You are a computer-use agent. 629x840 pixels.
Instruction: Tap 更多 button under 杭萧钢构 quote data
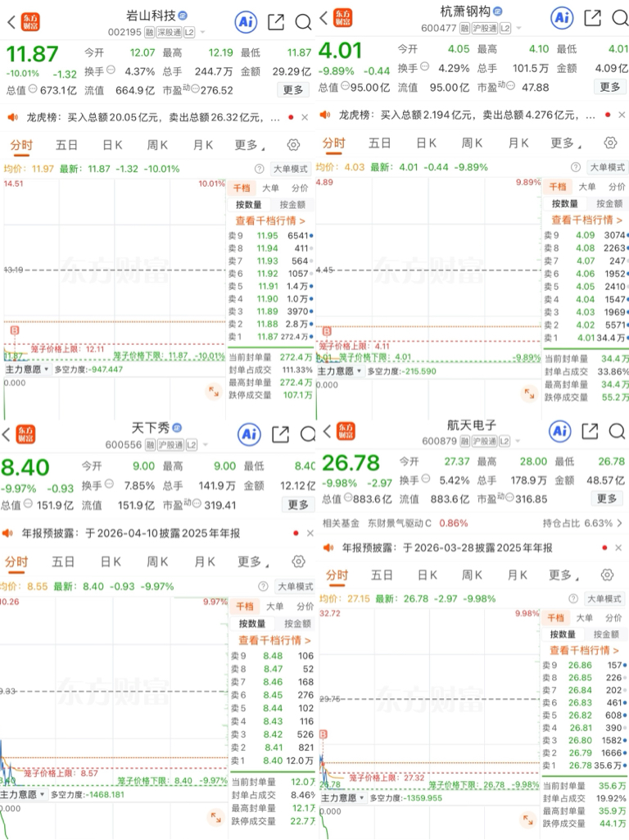pyautogui.click(x=609, y=87)
